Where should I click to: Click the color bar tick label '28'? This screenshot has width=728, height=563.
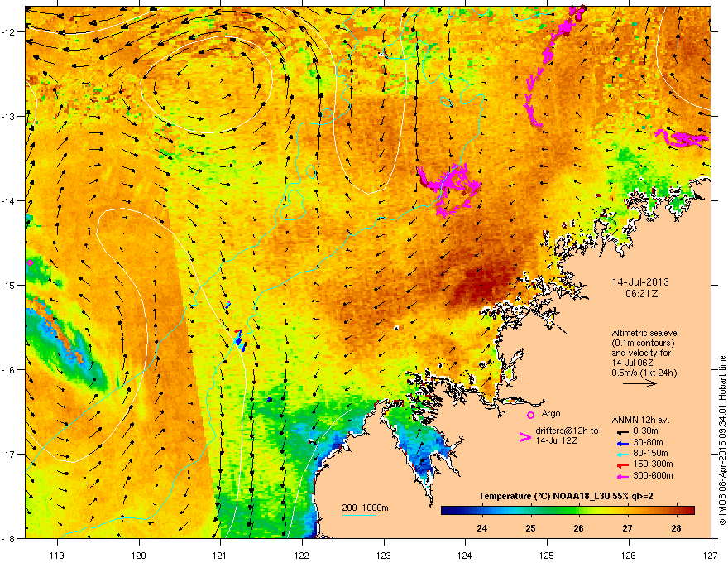click(x=676, y=528)
